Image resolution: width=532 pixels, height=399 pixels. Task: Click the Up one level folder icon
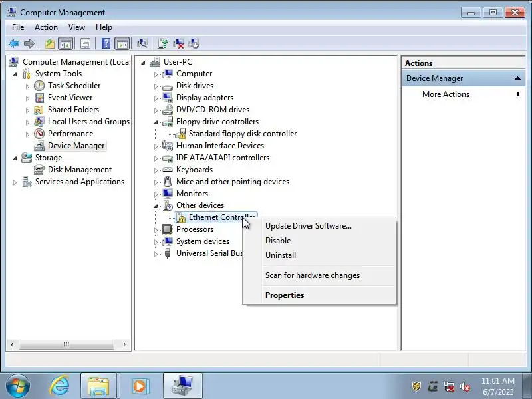coord(50,43)
